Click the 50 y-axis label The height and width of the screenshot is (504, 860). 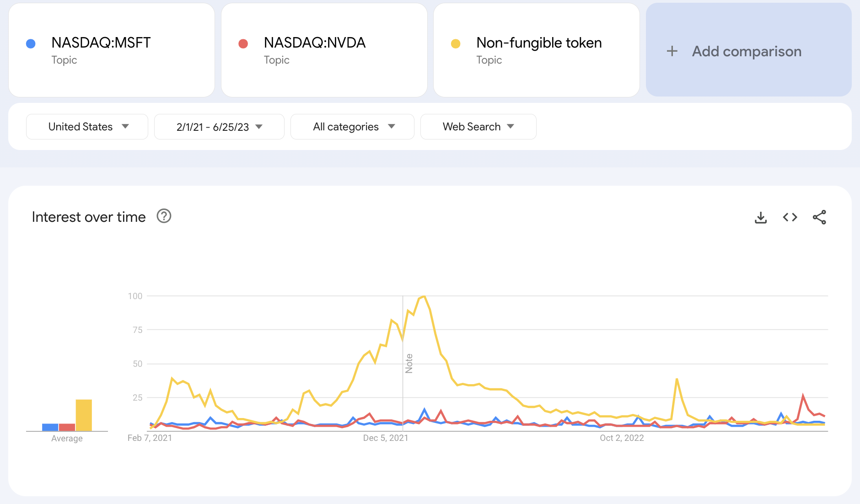point(137,364)
